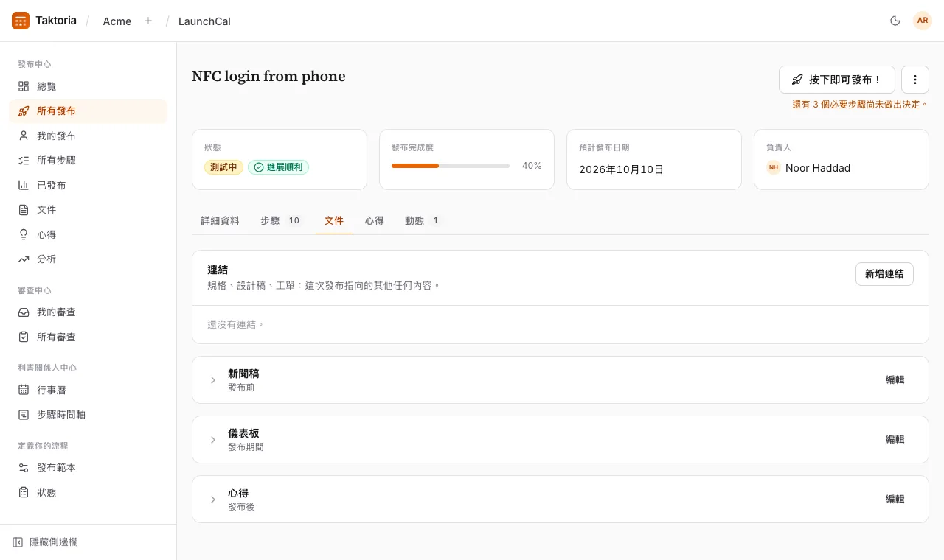The image size is (944, 560).
Task: Click the 新增連結 button
Action: 884,274
